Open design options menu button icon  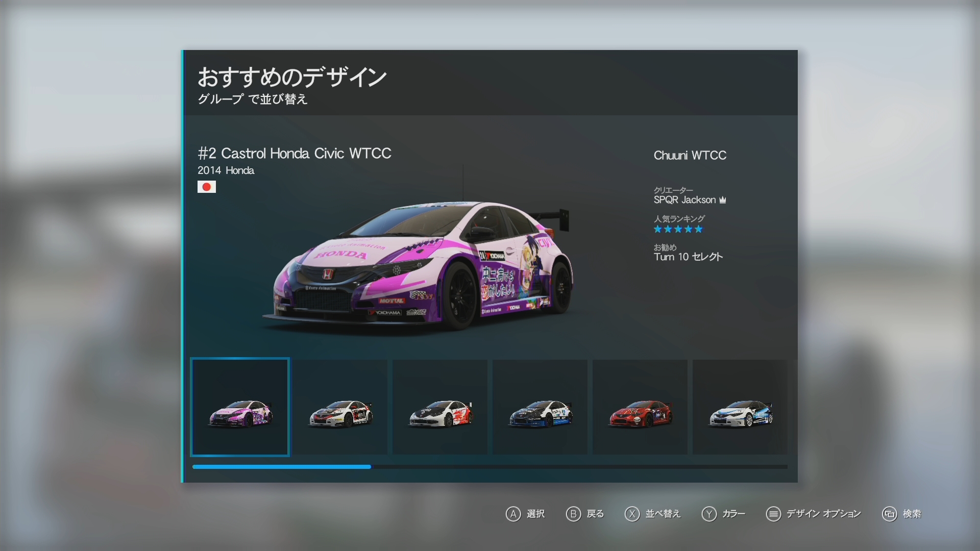773,514
